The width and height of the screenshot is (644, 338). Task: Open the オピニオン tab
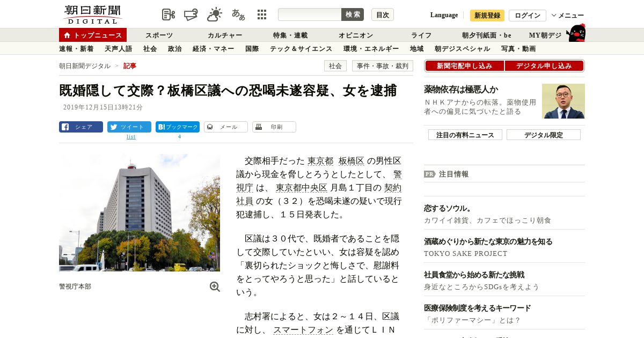(x=356, y=35)
